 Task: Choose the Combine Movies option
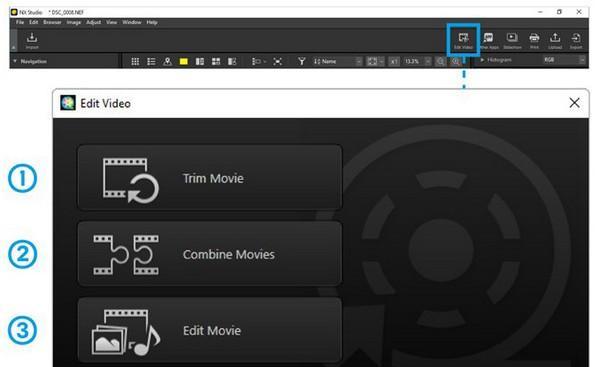point(210,254)
